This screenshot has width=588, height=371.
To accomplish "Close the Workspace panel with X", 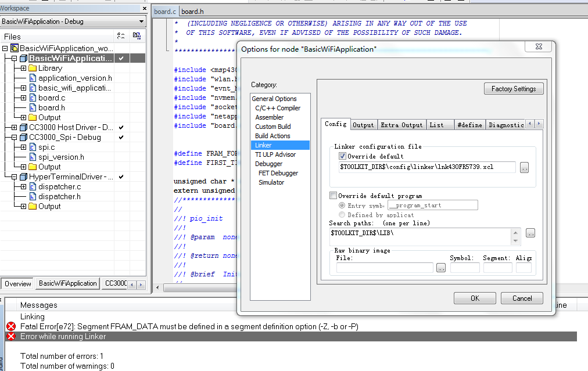I will pyautogui.click(x=145, y=8).
